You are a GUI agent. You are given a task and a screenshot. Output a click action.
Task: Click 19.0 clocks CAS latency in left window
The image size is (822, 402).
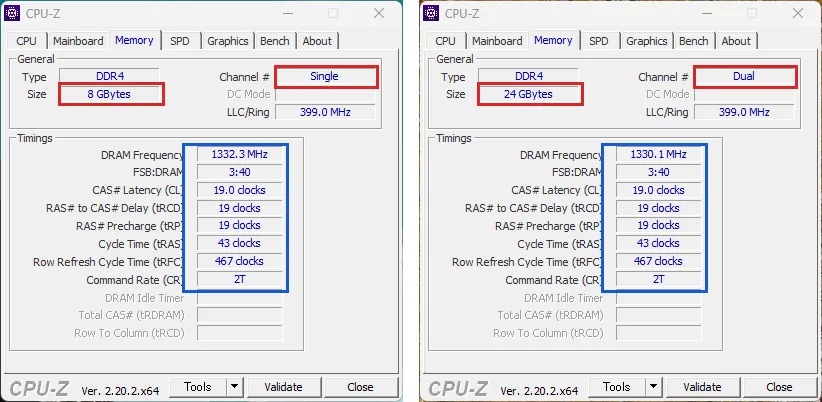tap(240, 190)
